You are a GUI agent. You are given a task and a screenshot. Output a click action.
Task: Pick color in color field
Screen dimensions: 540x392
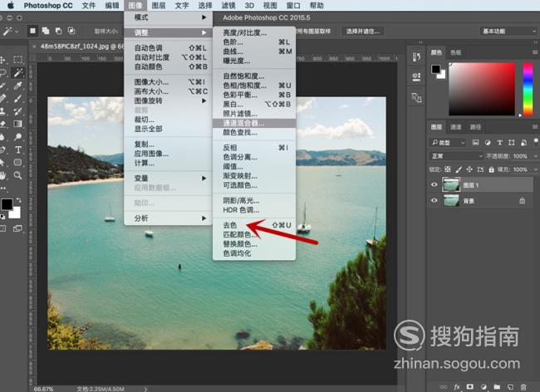[x=482, y=89]
